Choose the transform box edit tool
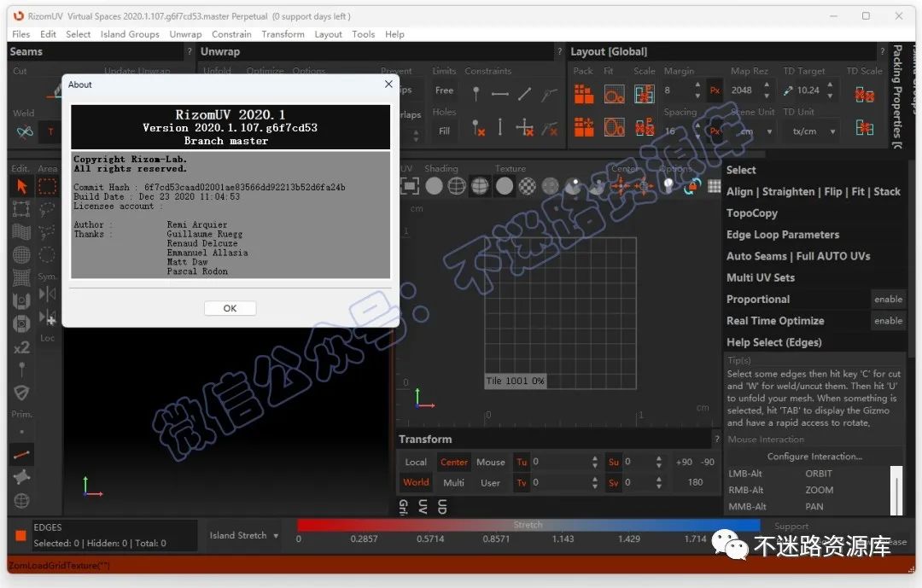Screen dimensions: 922x588 click(21, 209)
